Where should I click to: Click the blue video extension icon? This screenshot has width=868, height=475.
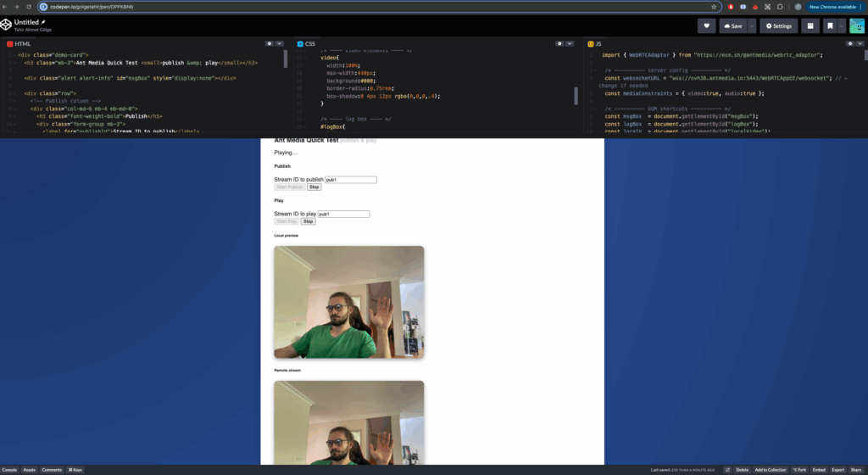click(x=743, y=7)
